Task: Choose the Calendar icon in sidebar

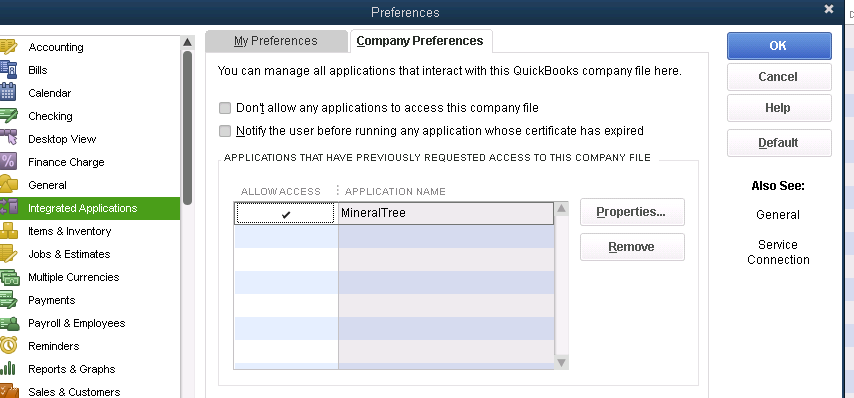Action: point(8,93)
